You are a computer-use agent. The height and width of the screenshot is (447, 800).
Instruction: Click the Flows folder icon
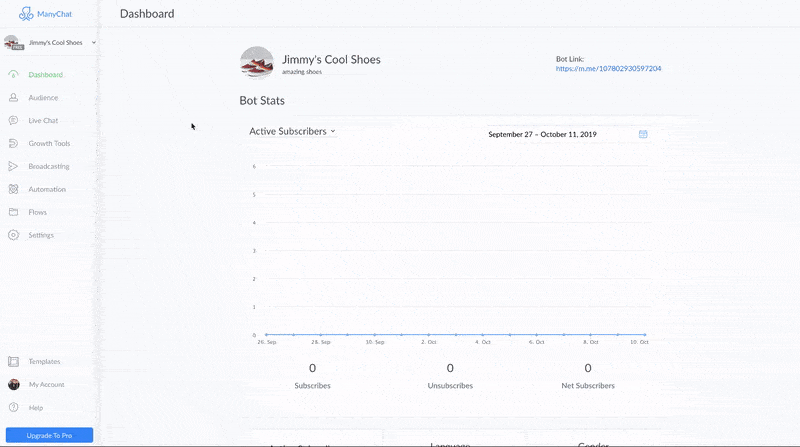point(13,212)
